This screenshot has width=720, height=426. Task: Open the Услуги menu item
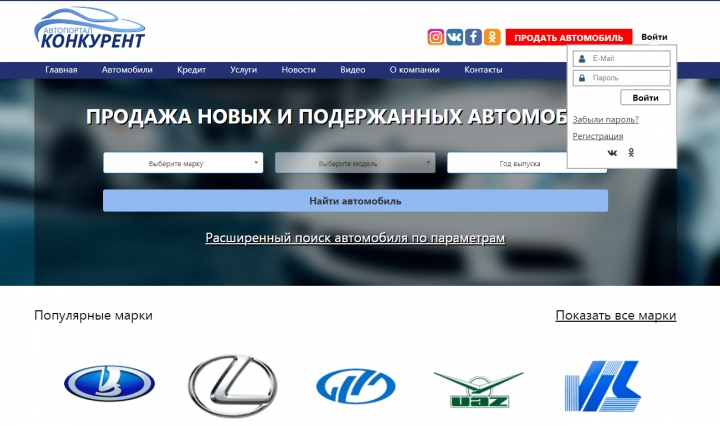tap(243, 70)
